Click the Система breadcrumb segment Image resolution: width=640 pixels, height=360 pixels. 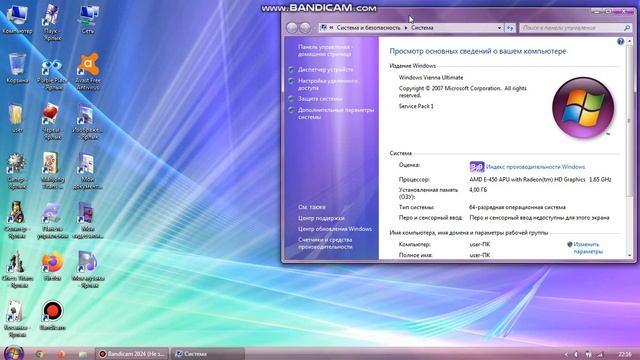[x=422, y=28]
